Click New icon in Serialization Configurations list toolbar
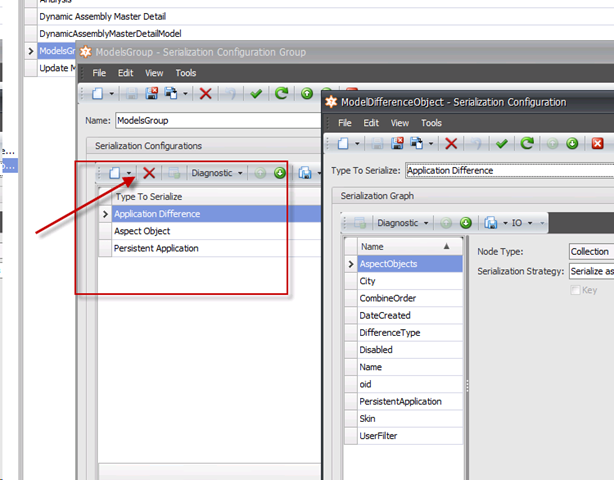Image resolution: width=614 pixels, height=480 pixels. tap(115, 173)
